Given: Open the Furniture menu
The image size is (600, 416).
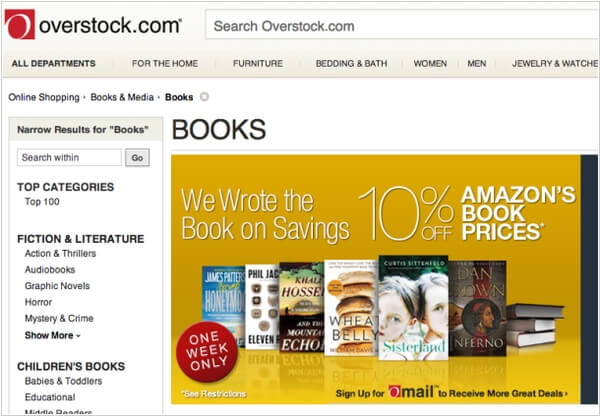Looking at the screenshot, I should [x=258, y=64].
